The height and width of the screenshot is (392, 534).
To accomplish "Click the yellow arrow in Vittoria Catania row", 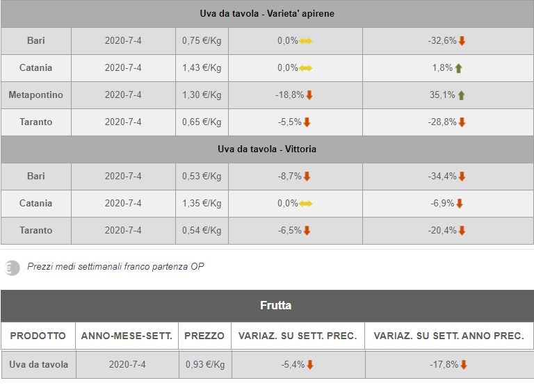I will coord(306,204).
